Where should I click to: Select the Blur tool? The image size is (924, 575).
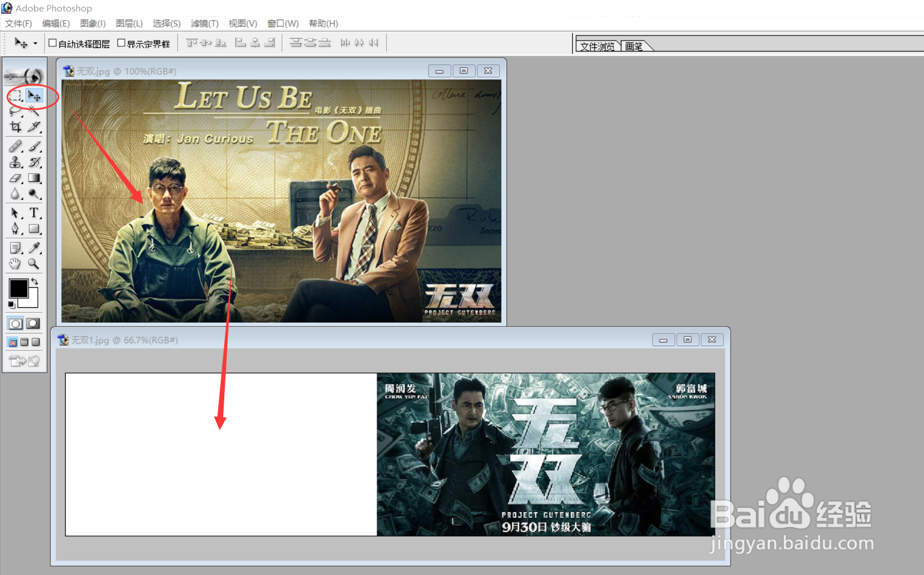tap(15, 195)
